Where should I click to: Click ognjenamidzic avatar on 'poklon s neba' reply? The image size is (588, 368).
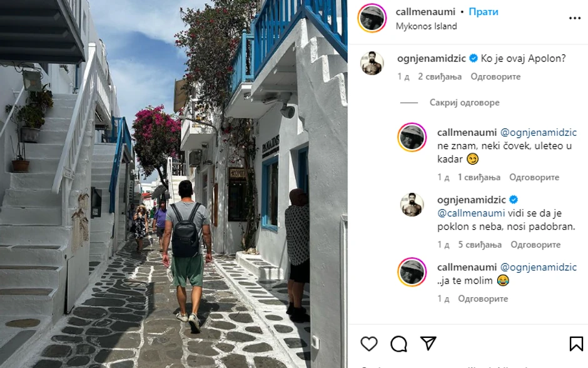pos(412,205)
